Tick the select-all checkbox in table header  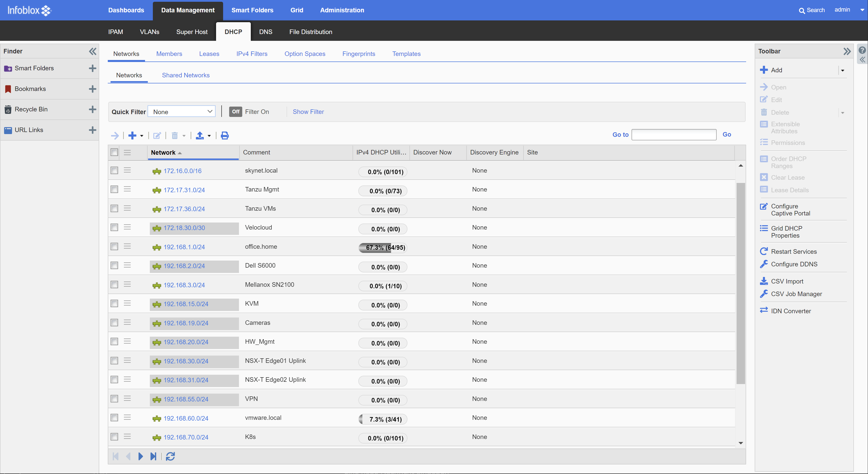(x=115, y=152)
